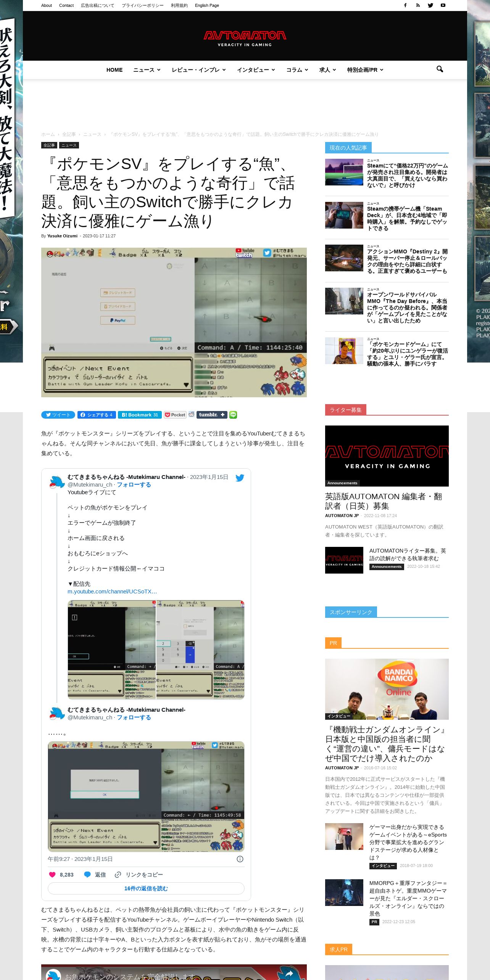Viewport: 490px width, 980px height.
Task: Open tweet's left screenshot image
Action: (112, 650)
